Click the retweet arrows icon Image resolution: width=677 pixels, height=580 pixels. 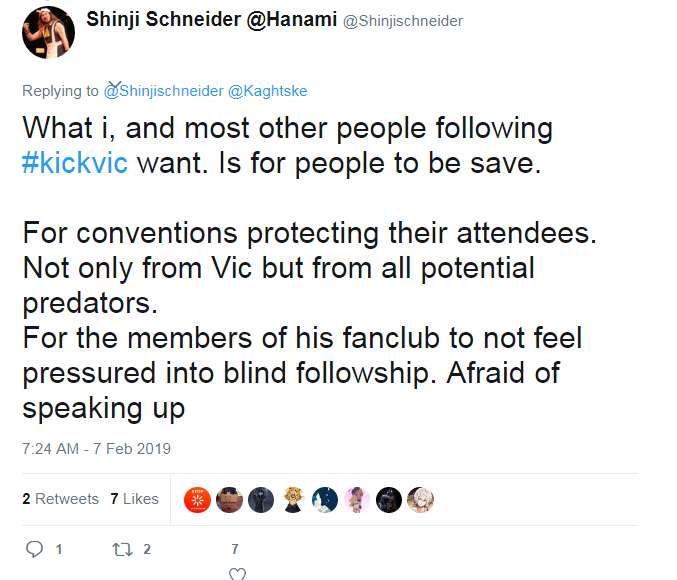click(122, 549)
